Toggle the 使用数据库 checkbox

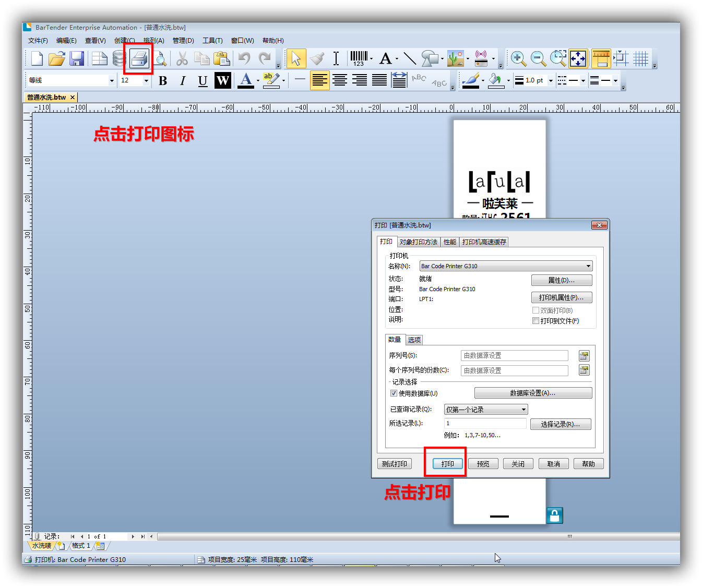(x=394, y=393)
